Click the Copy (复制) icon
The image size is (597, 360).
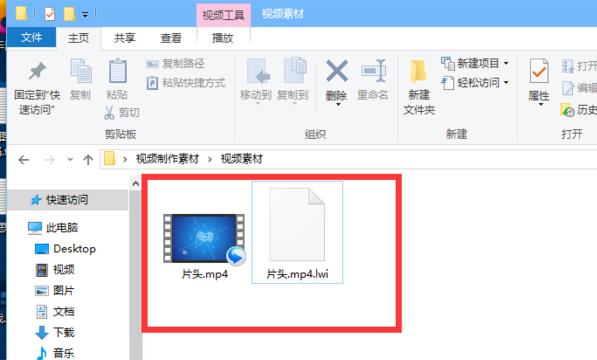click(x=81, y=71)
